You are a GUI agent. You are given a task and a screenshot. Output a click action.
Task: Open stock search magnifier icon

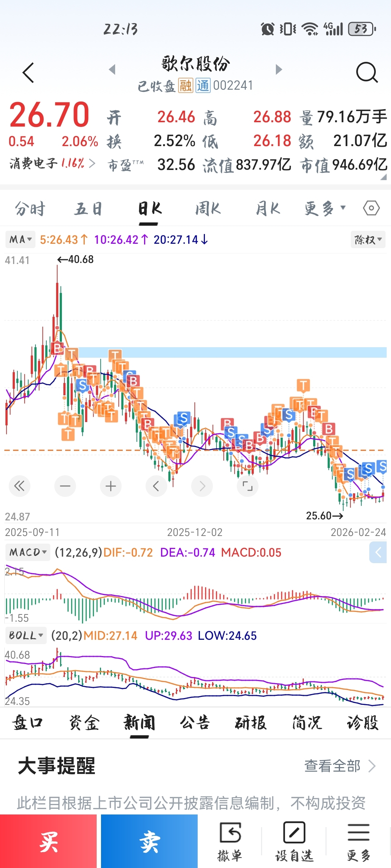(x=367, y=72)
